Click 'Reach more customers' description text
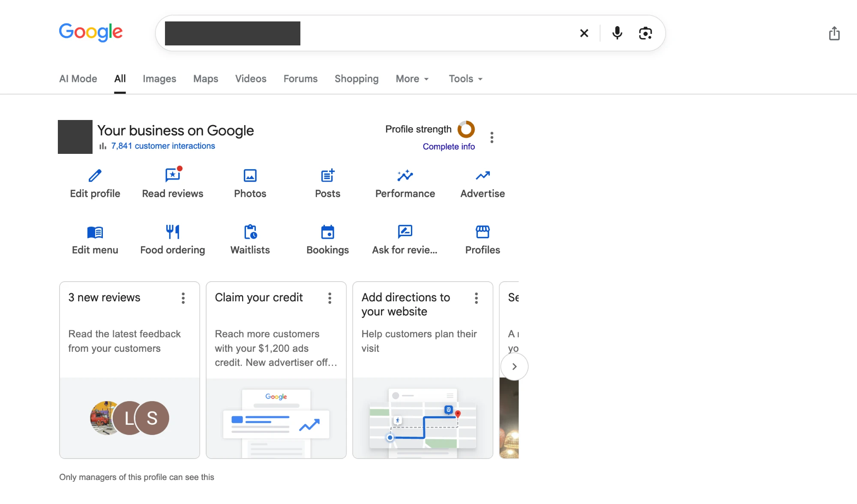 coord(276,348)
